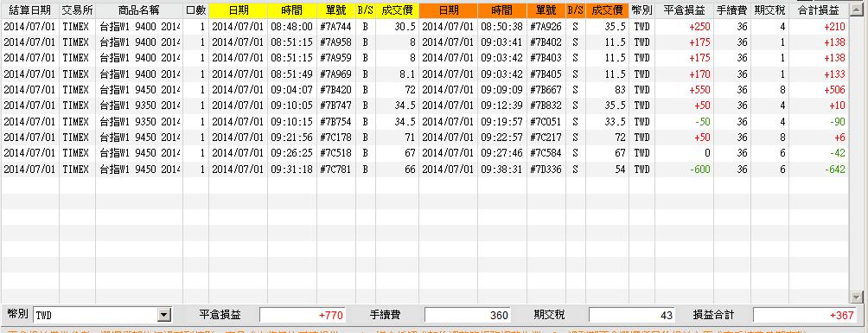Select order number #7A744

click(x=335, y=27)
